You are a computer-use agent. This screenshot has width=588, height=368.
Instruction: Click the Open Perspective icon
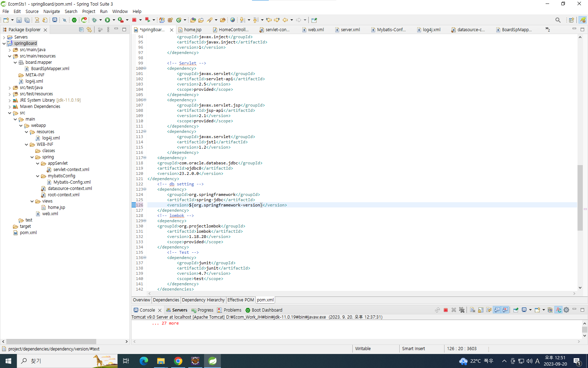(x=571, y=20)
